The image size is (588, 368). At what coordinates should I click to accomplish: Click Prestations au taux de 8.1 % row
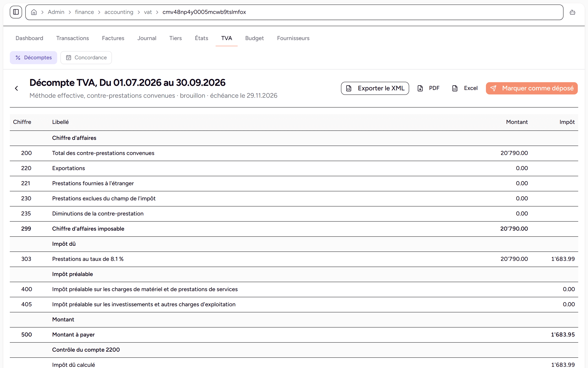point(294,259)
